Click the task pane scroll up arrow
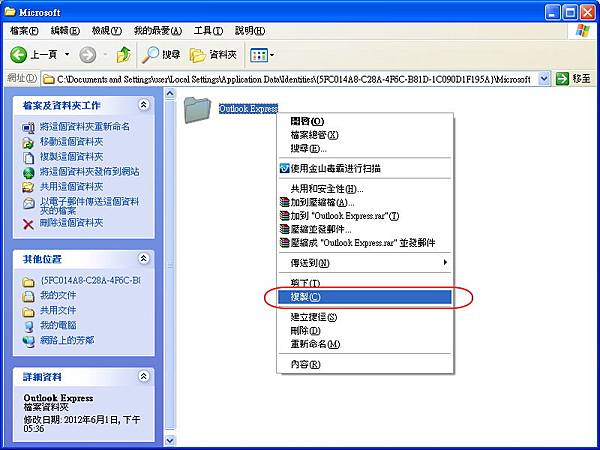The image size is (600, 450). tap(170, 93)
